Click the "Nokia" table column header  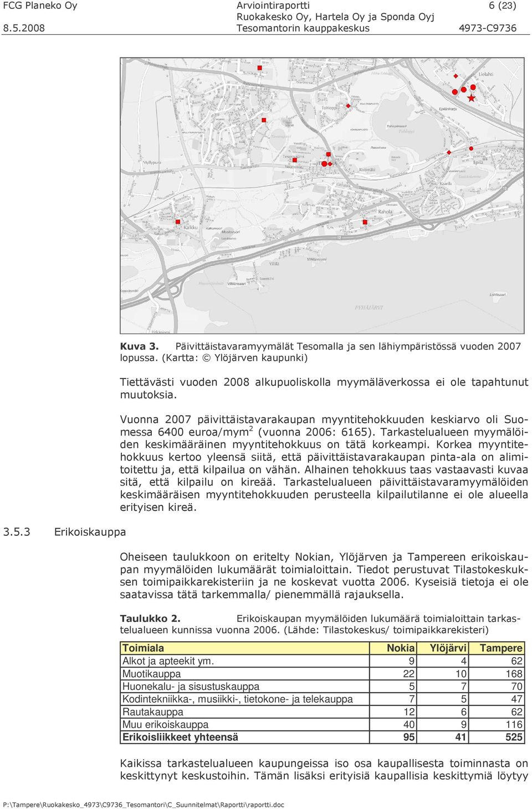pyautogui.click(x=401, y=648)
